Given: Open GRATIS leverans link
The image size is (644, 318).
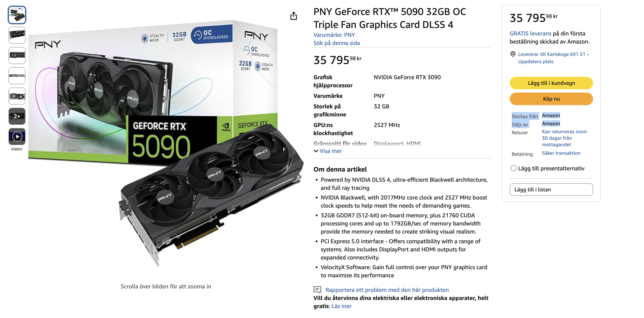Looking at the screenshot, I should coord(530,34).
